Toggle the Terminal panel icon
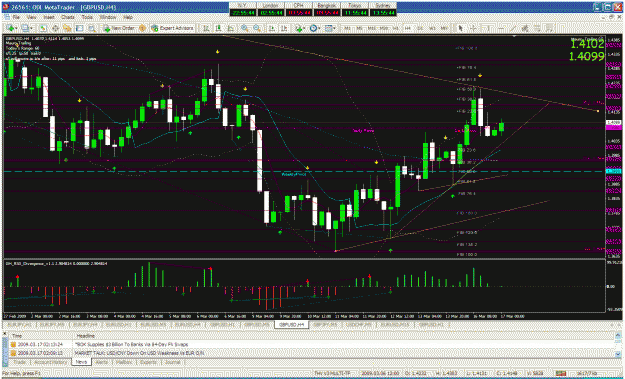The image size is (625, 379). click(x=79, y=28)
